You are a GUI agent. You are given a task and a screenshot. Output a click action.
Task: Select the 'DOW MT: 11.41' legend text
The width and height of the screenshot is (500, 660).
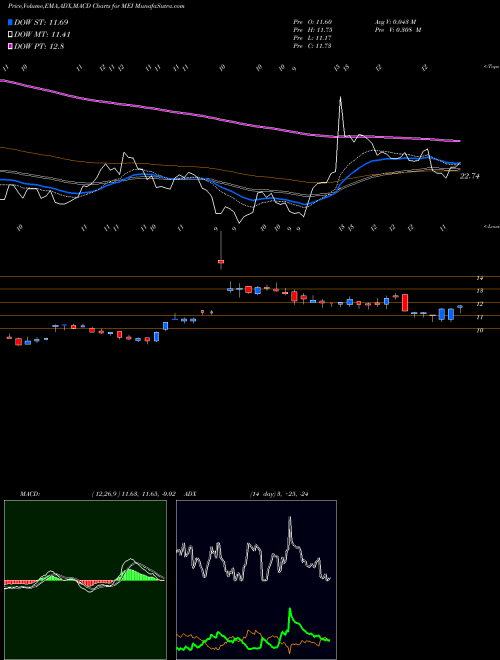42,35
